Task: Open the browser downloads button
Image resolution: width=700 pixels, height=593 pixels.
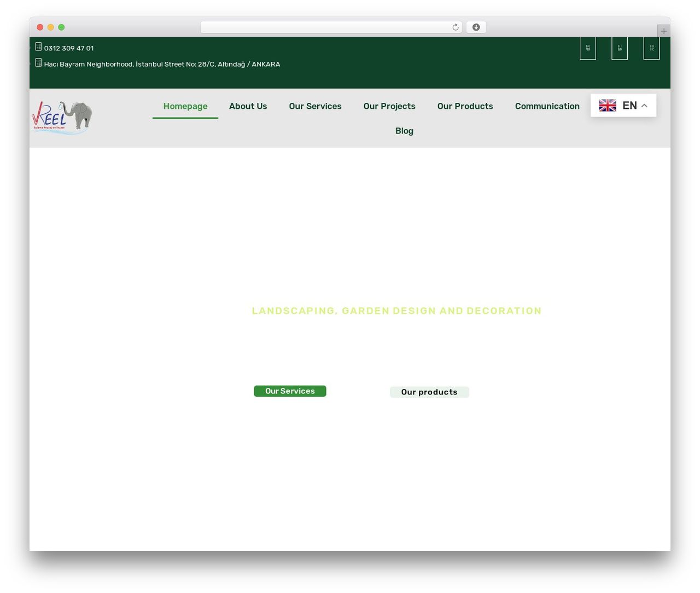Action: pos(476,27)
